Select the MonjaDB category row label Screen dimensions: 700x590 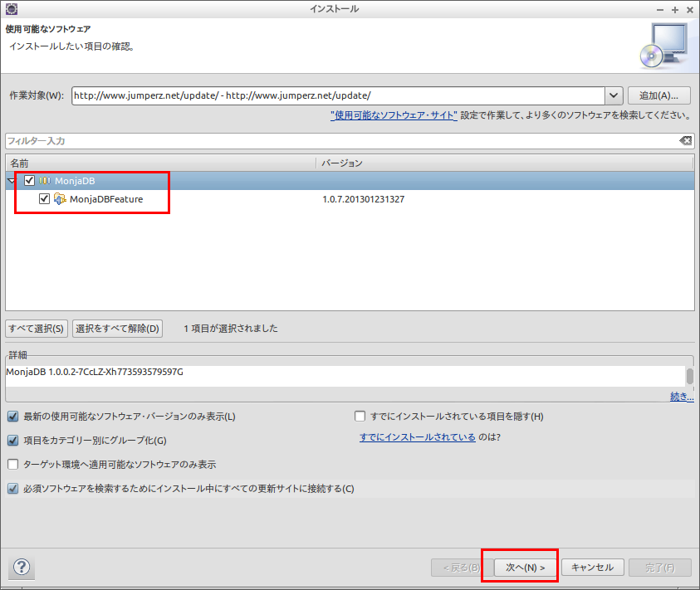pyautogui.click(x=75, y=181)
